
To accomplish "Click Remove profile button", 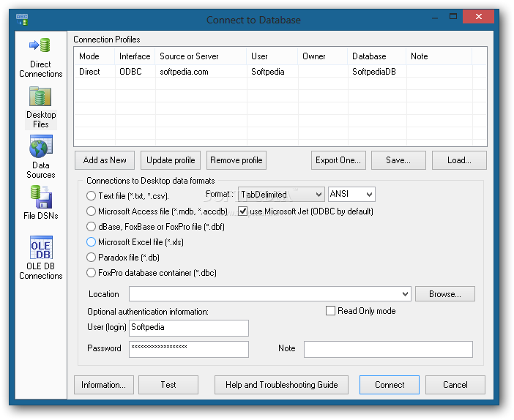I will pos(236,160).
